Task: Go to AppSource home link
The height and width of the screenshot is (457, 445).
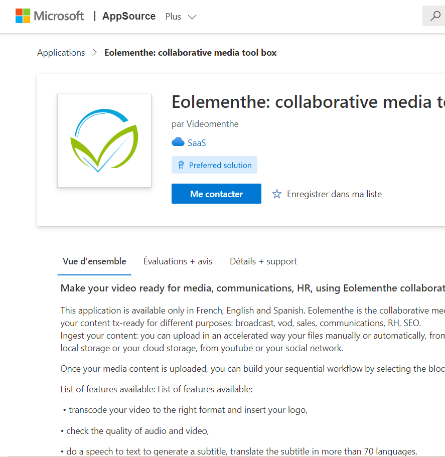Action: click(x=129, y=16)
